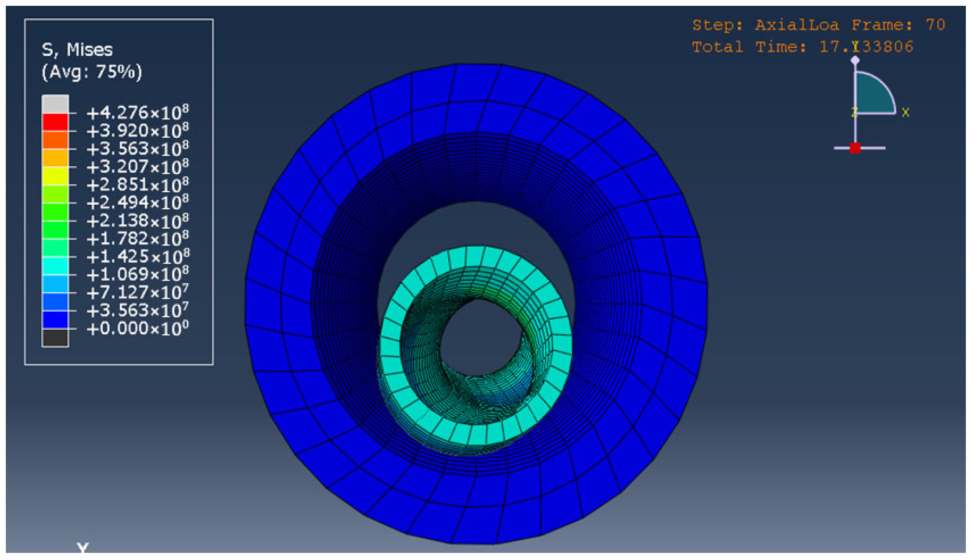The height and width of the screenshot is (560, 973).
Task: Pick the cyan legend color band
Action: pyautogui.click(x=55, y=266)
